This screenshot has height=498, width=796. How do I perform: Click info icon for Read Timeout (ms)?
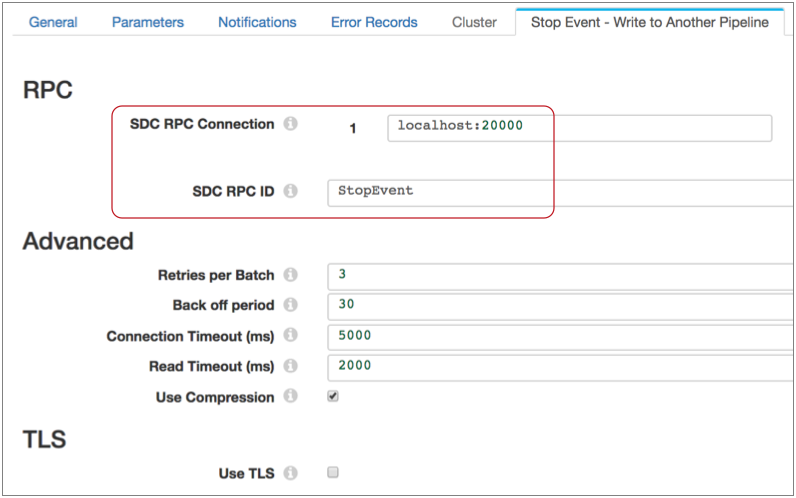click(290, 366)
